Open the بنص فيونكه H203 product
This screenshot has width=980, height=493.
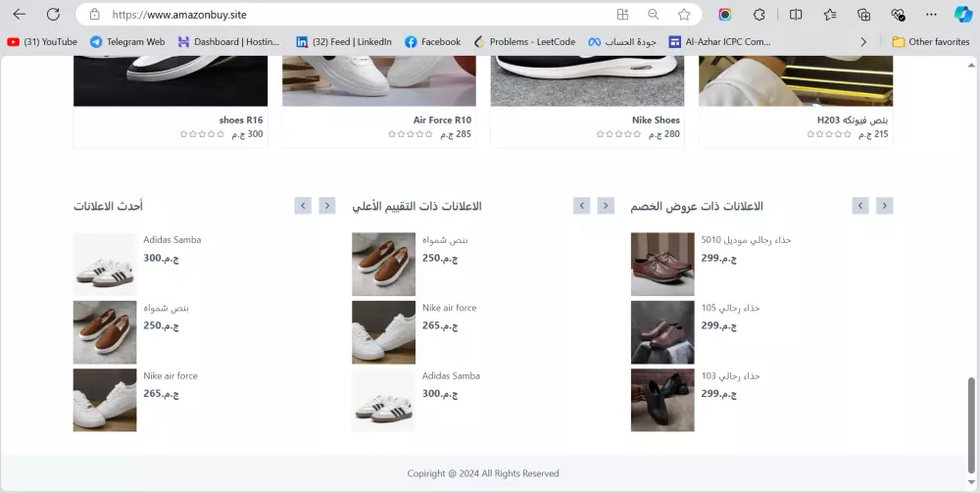pyautogui.click(x=853, y=120)
